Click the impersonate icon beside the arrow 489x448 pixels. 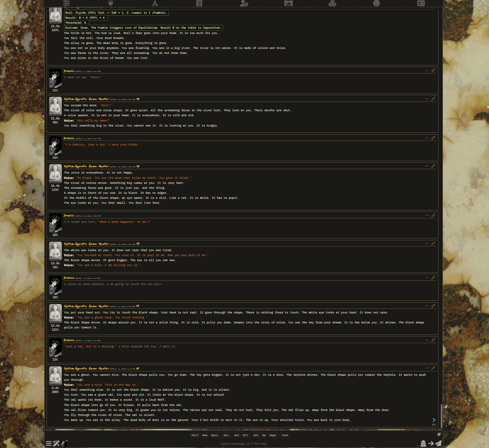[423, 443]
